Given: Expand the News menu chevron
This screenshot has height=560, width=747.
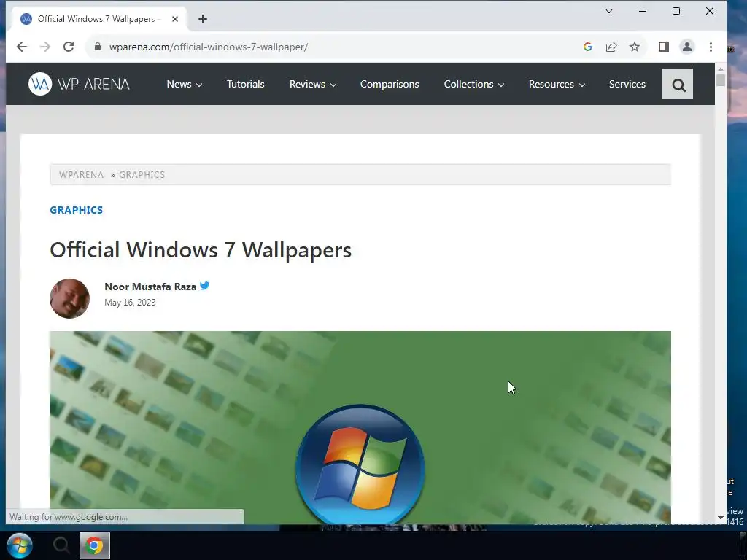Looking at the screenshot, I should point(199,85).
